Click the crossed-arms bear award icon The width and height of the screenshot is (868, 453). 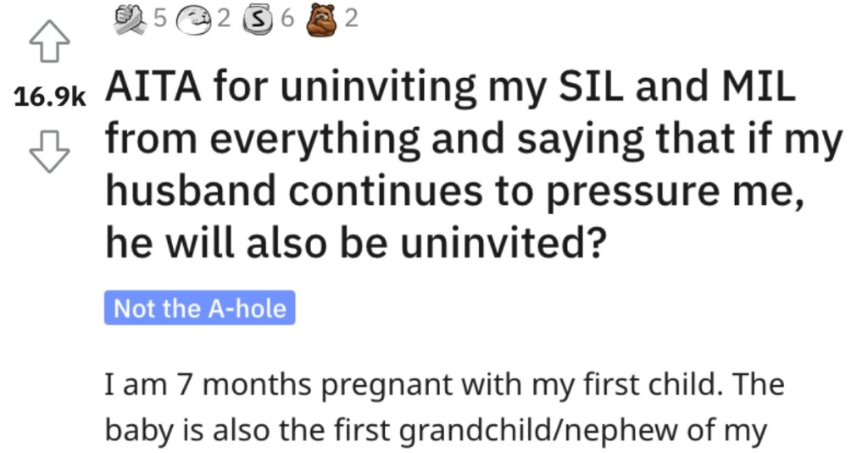(323, 20)
